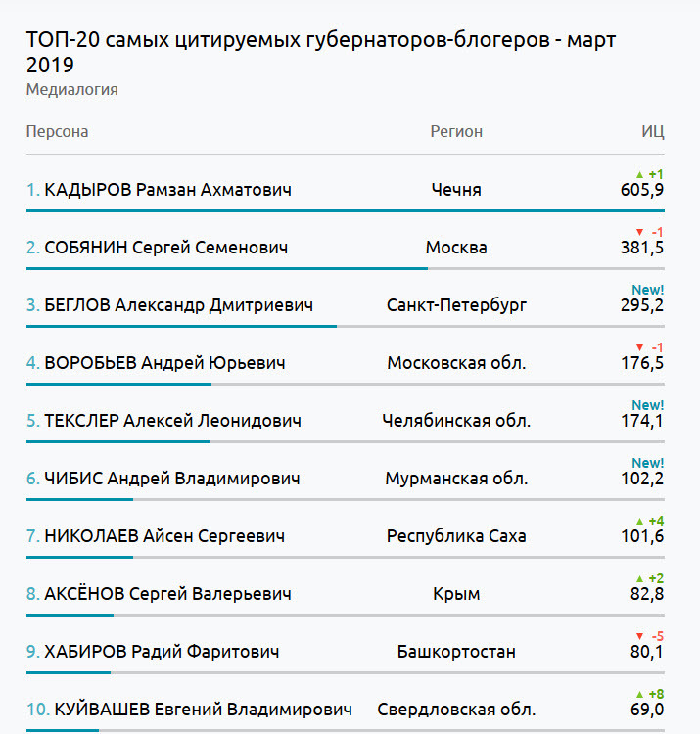700x734 pixels.
Task: Click the red down arrow beside Sobyanin's score
Action: click(640, 232)
